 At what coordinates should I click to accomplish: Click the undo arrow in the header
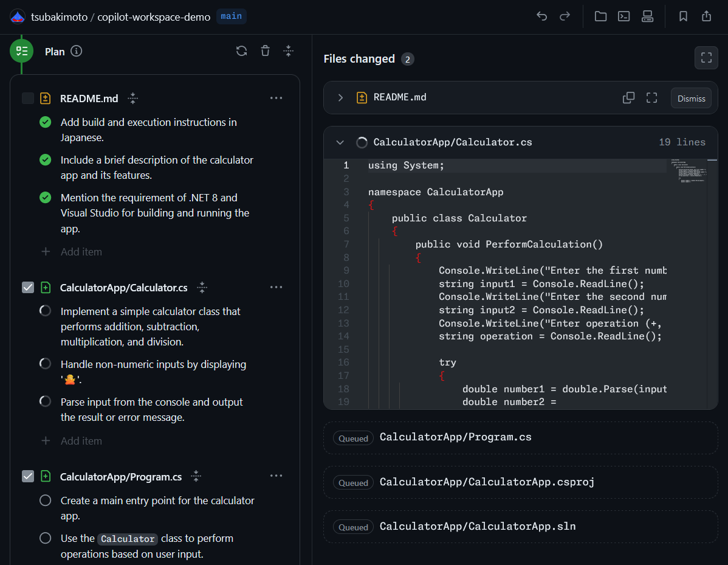[541, 16]
